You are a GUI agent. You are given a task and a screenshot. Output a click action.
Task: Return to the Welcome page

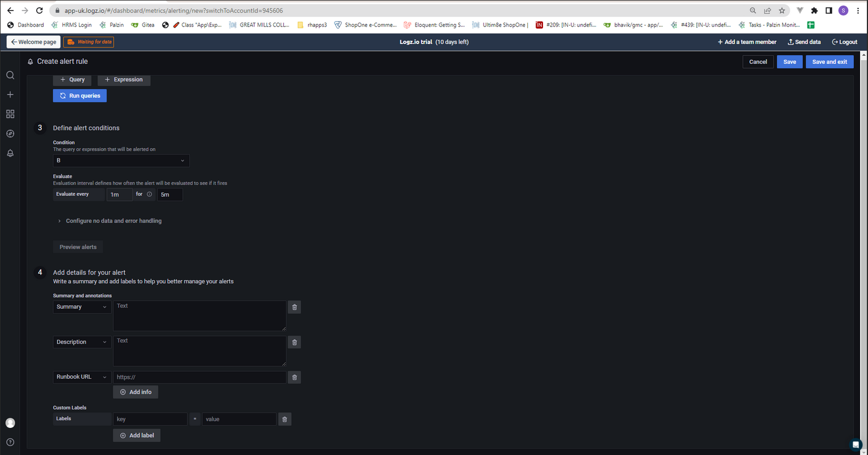tap(33, 42)
